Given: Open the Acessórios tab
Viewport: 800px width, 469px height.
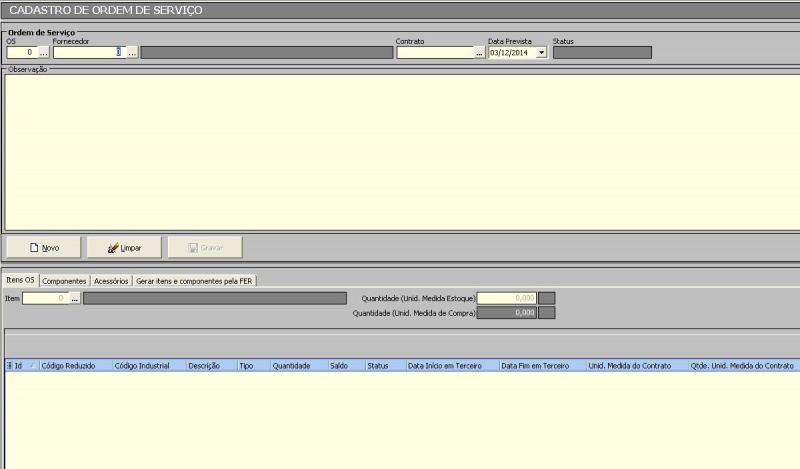Looking at the screenshot, I should (x=111, y=281).
